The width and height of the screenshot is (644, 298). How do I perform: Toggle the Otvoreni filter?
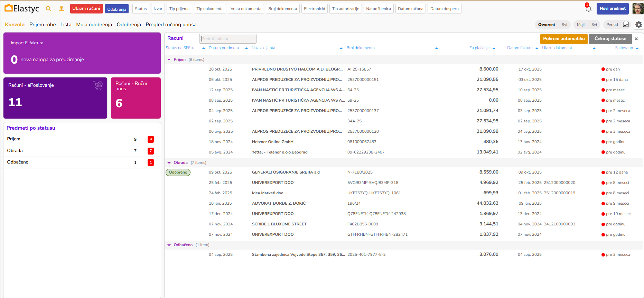[x=546, y=25]
